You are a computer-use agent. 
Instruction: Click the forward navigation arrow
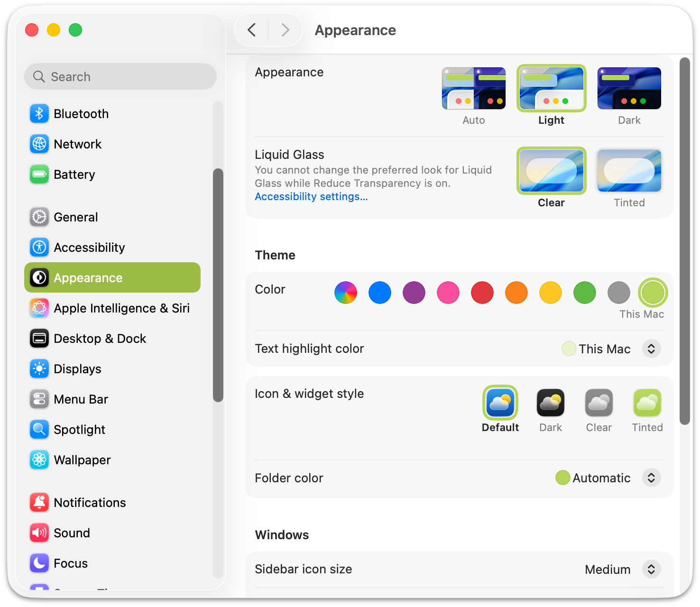coord(285,30)
